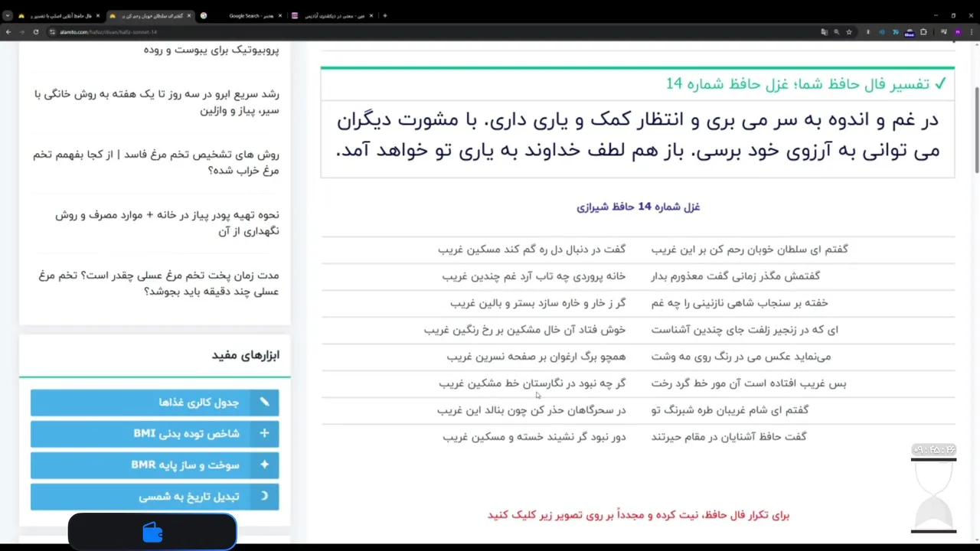Open site information icon in address bar
980x551 pixels.
click(x=52, y=32)
